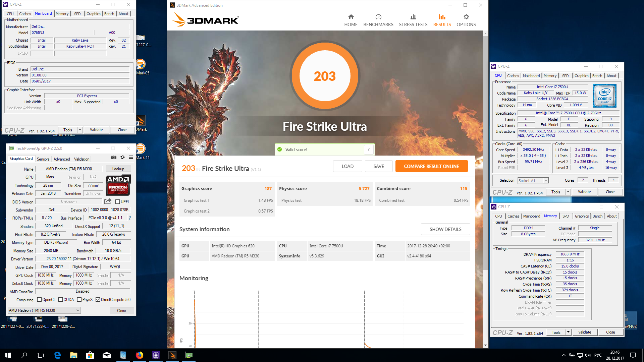Image resolution: width=644 pixels, height=362 pixels.
Task: Click 3DMark scroll down arrow
Action: (485, 345)
